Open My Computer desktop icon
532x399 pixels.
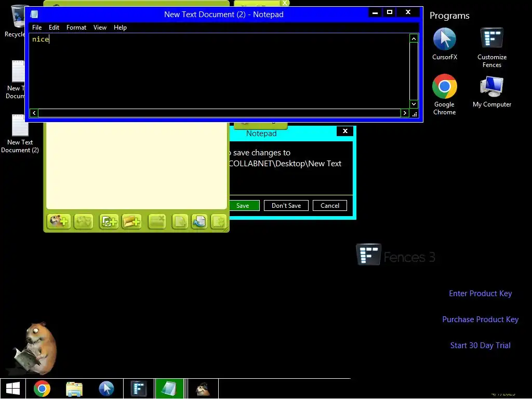[x=492, y=91]
